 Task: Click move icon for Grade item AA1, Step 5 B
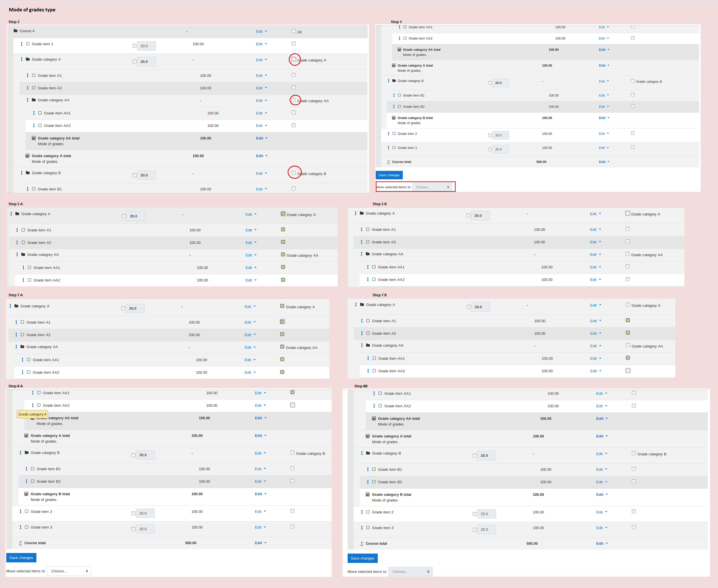(x=368, y=267)
